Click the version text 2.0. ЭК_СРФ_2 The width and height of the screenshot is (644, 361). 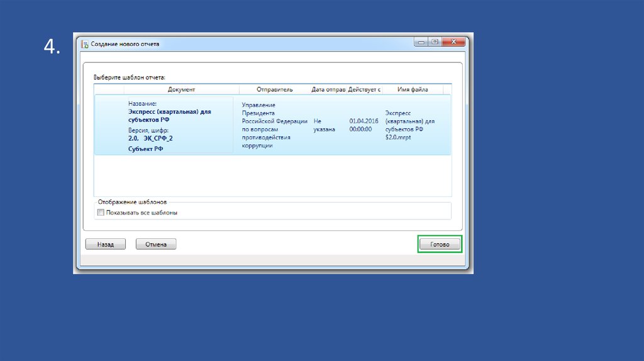click(x=150, y=138)
